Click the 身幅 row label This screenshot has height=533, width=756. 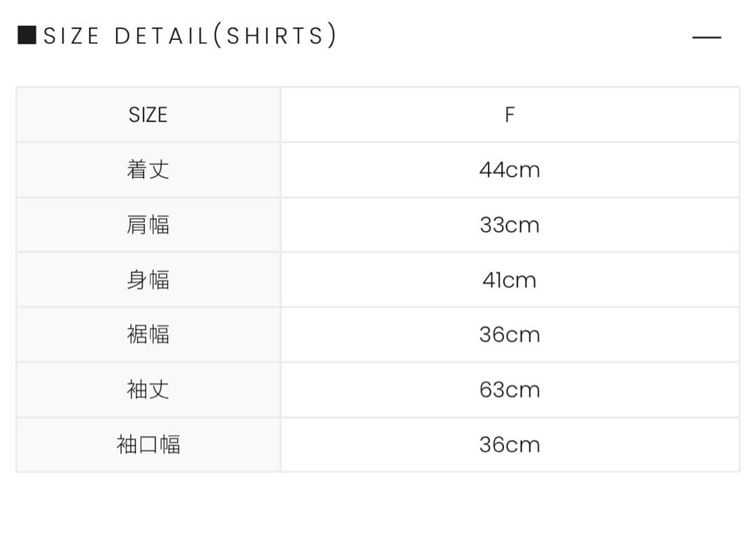148,280
